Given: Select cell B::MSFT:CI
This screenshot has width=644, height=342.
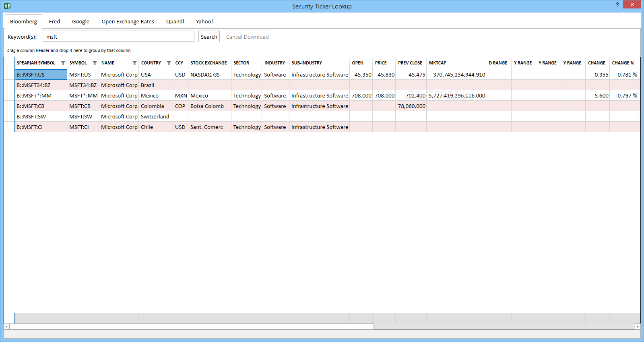Looking at the screenshot, I should click(41, 127).
